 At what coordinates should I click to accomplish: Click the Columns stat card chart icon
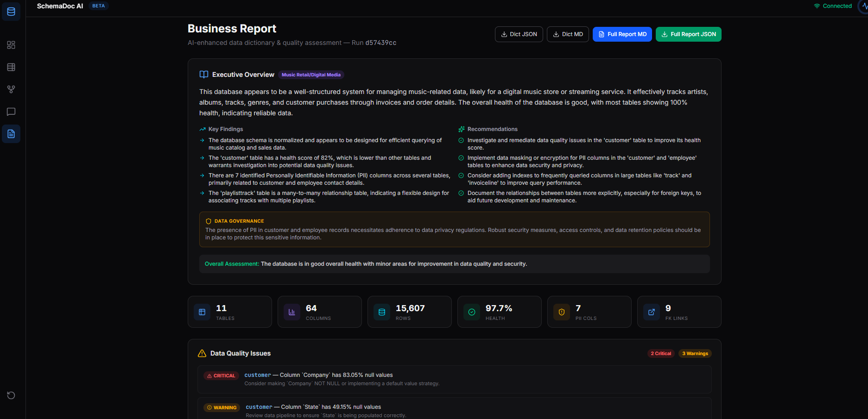coord(292,312)
